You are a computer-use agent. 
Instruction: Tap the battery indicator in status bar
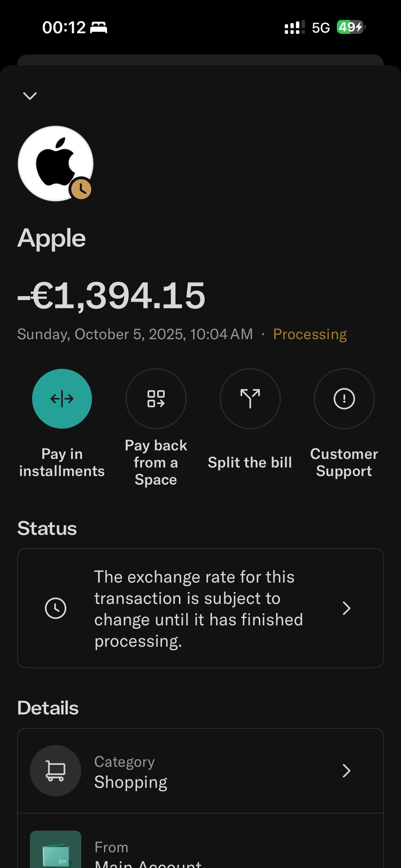click(351, 27)
